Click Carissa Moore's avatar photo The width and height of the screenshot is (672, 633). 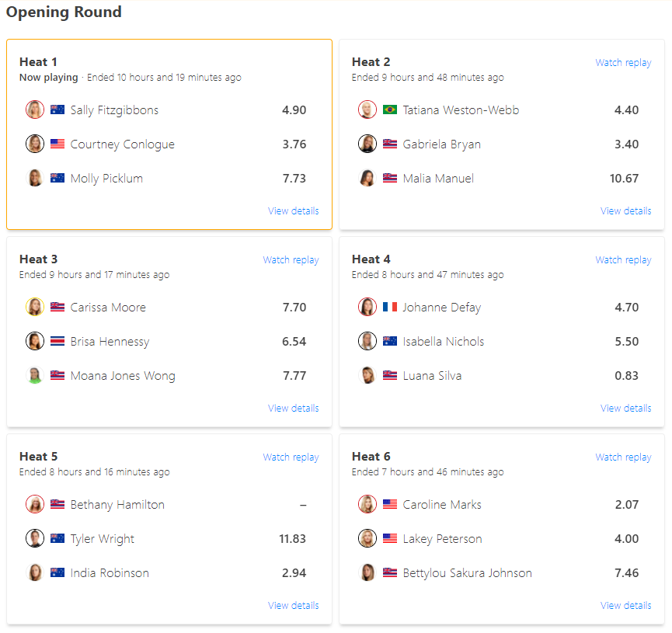[35, 307]
